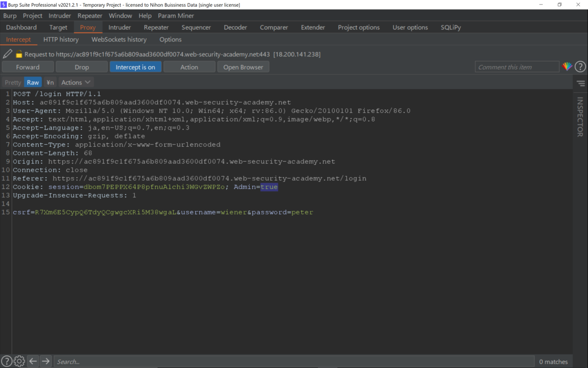Click the Comment this item field

(517, 67)
